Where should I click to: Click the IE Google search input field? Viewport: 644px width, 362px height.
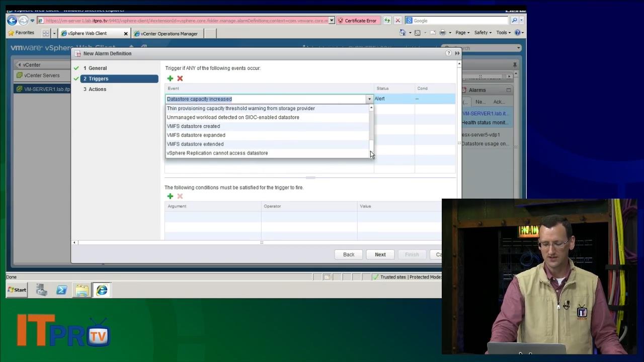tap(457, 21)
